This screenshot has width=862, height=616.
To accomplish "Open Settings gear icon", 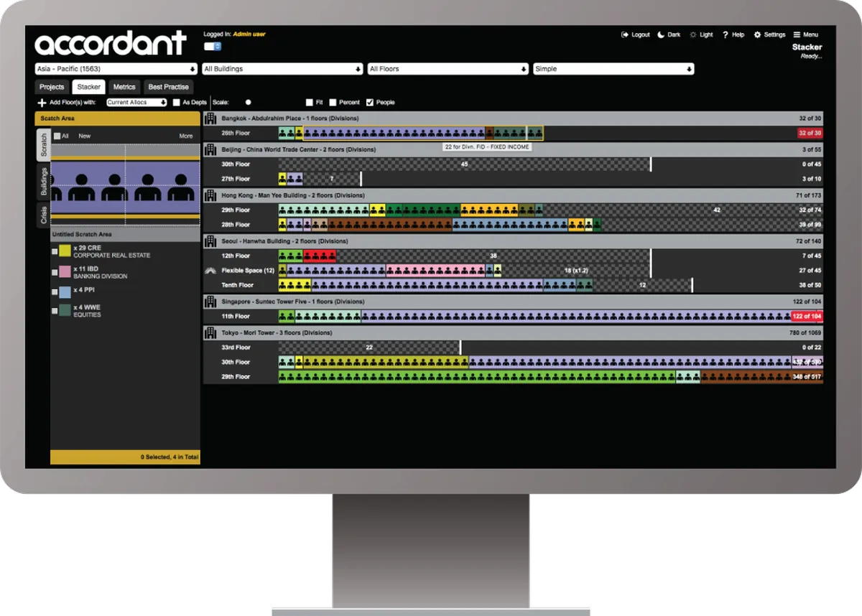I will pos(757,34).
